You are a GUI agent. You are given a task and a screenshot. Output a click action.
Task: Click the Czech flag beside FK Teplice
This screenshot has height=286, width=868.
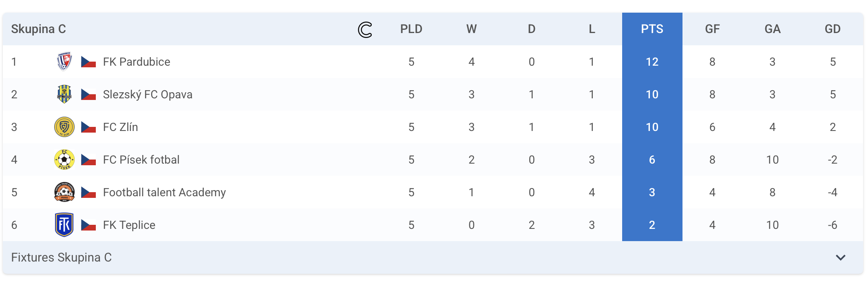[x=88, y=225]
